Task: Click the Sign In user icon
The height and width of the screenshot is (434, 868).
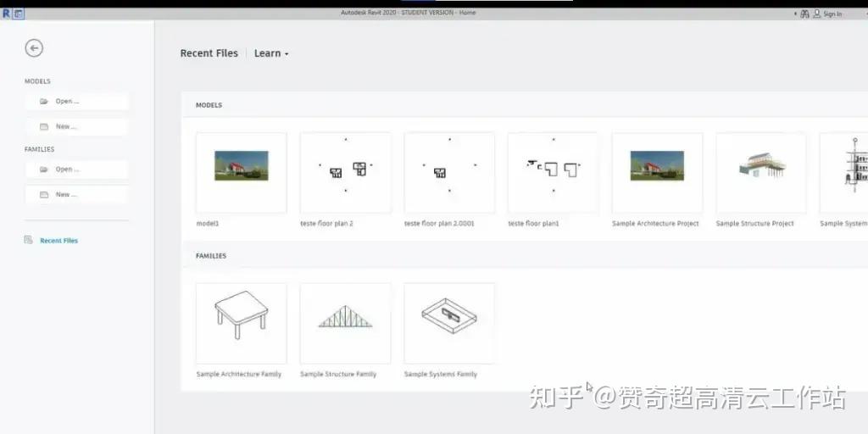Action: [816, 14]
